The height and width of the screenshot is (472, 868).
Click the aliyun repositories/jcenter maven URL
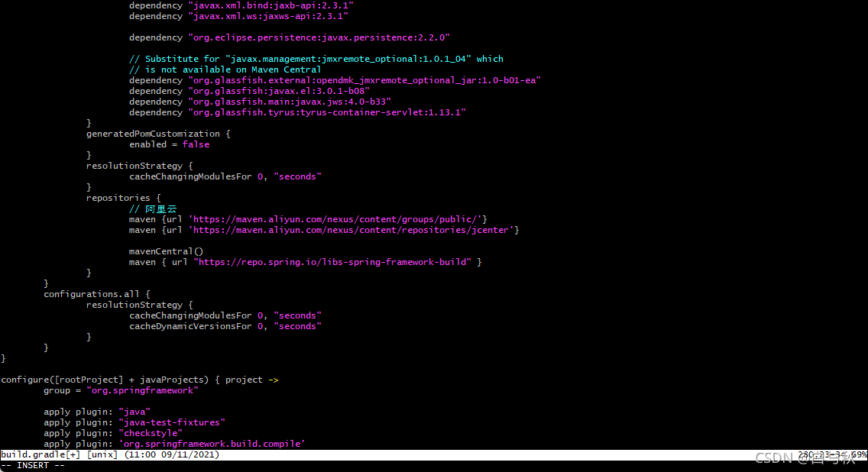(x=351, y=230)
